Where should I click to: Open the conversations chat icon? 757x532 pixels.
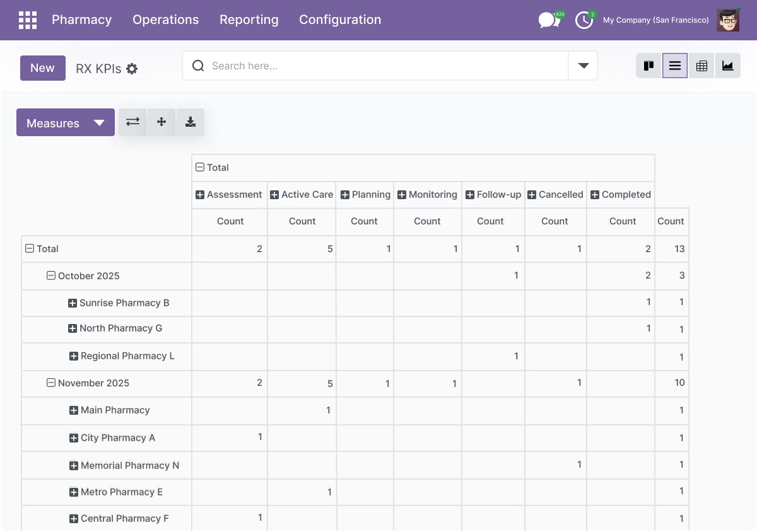(x=549, y=20)
